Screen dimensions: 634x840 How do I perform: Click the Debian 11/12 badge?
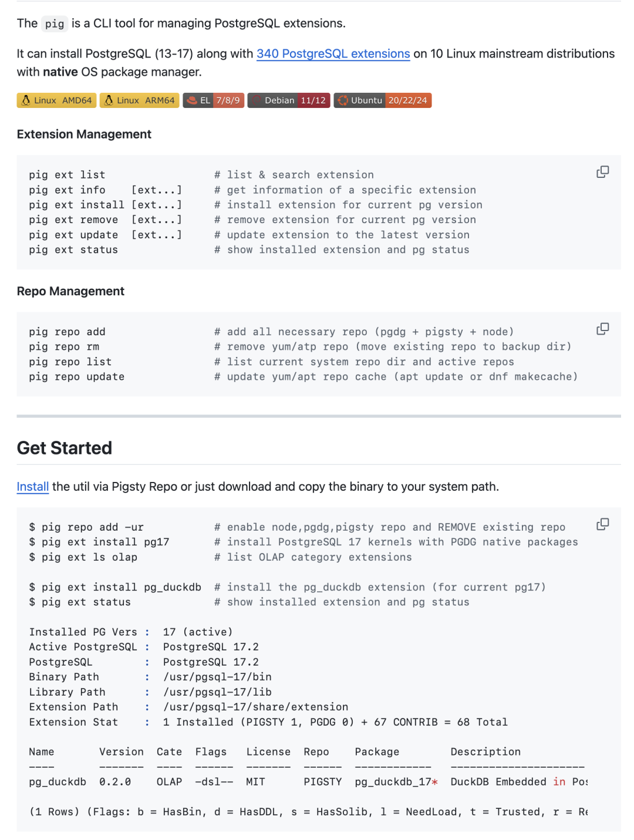[289, 100]
